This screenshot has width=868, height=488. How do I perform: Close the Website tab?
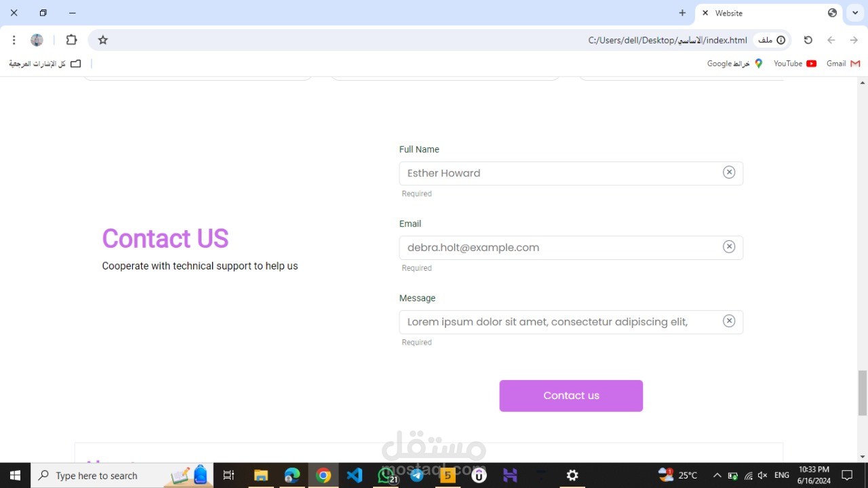[705, 13]
